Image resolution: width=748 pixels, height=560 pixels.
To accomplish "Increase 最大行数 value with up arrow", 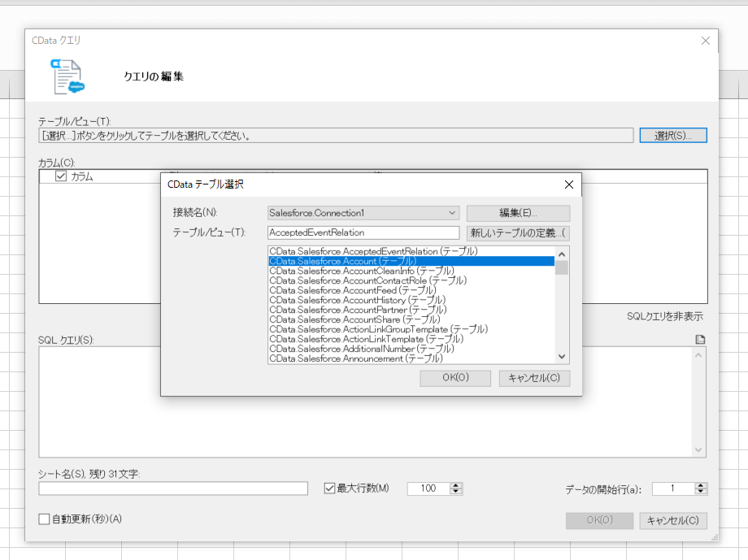I will 456,485.
